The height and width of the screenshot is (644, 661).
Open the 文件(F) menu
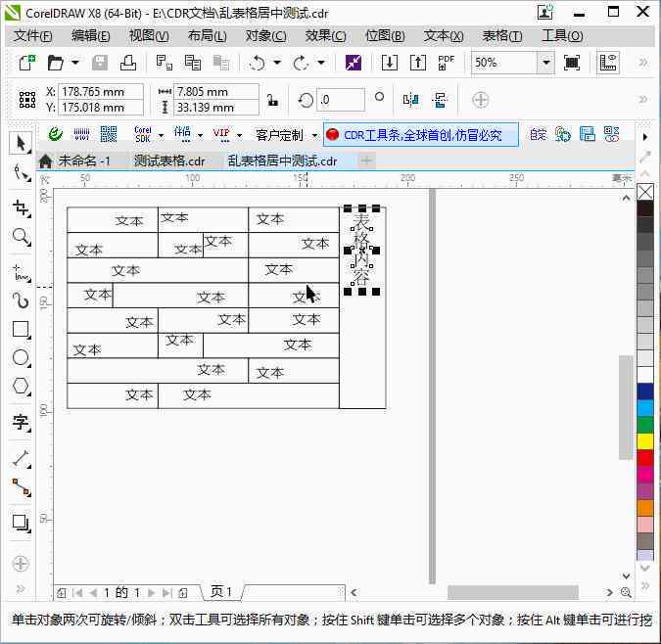coord(33,36)
